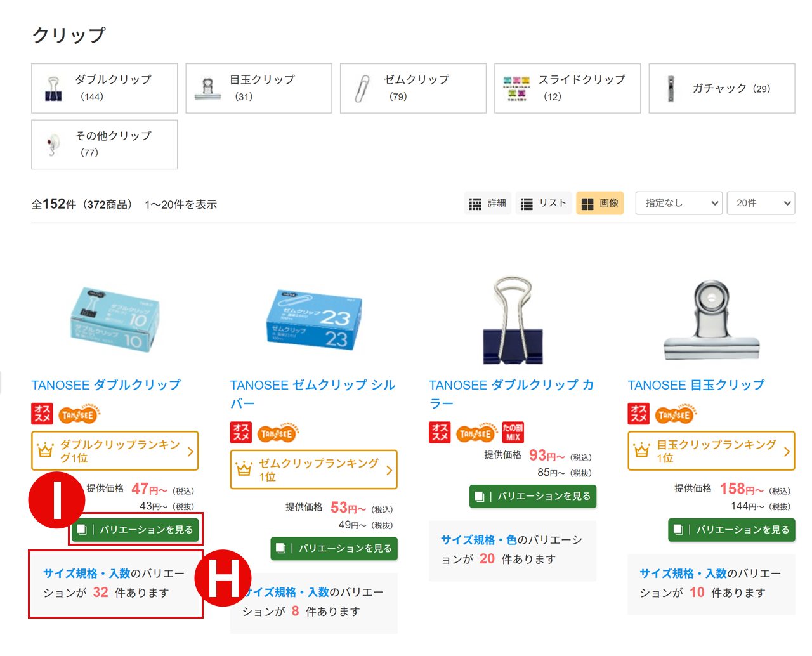This screenshot has width=812, height=656.
Task: Switch to 画像 view mode
Action: tap(600, 203)
